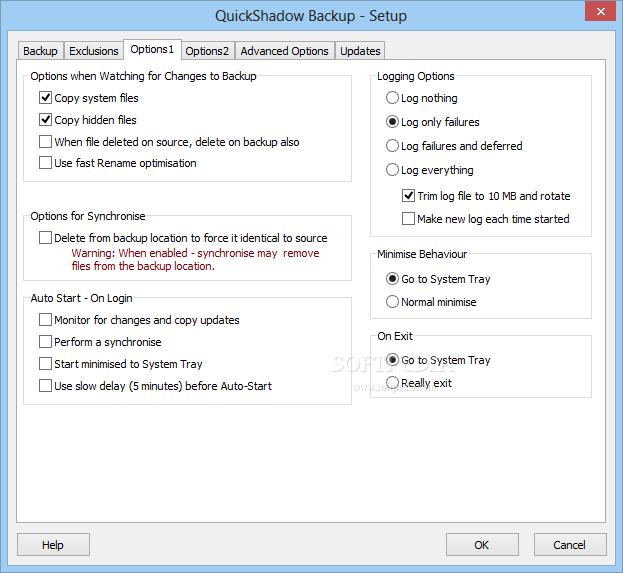The image size is (623, 573).
Task: Click the Options for Synchronise heading
Action: [88, 216]
